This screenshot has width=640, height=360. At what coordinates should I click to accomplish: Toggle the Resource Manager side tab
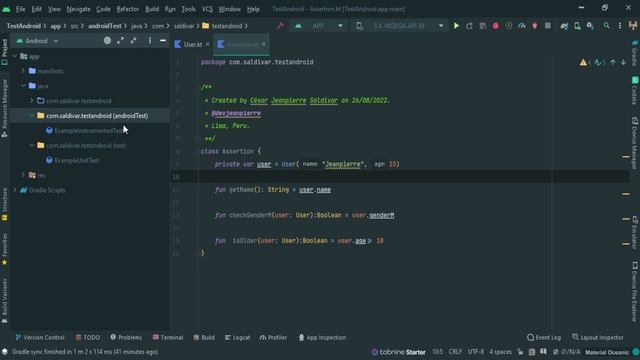coord(4,109)
